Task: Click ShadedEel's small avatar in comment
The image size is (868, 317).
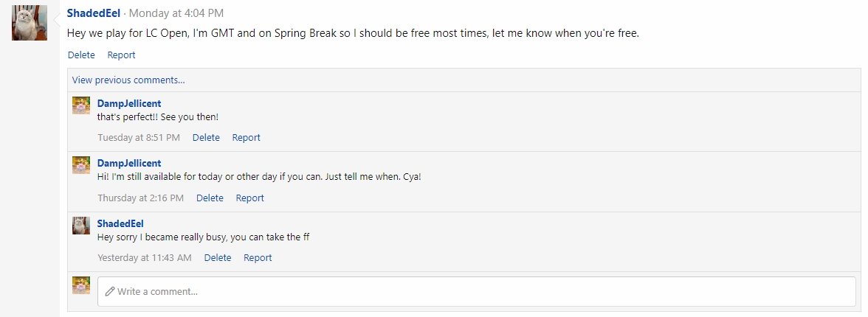Action: pos(81,226)
